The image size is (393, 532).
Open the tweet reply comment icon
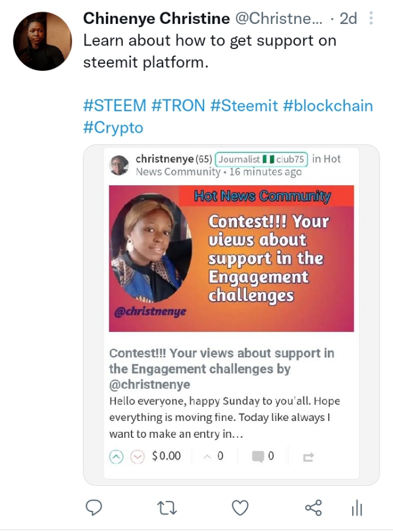(94, 508)
